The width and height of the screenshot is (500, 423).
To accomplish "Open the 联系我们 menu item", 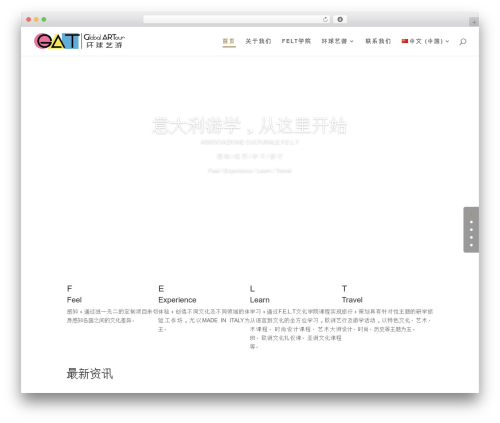I will coord(378,41).
